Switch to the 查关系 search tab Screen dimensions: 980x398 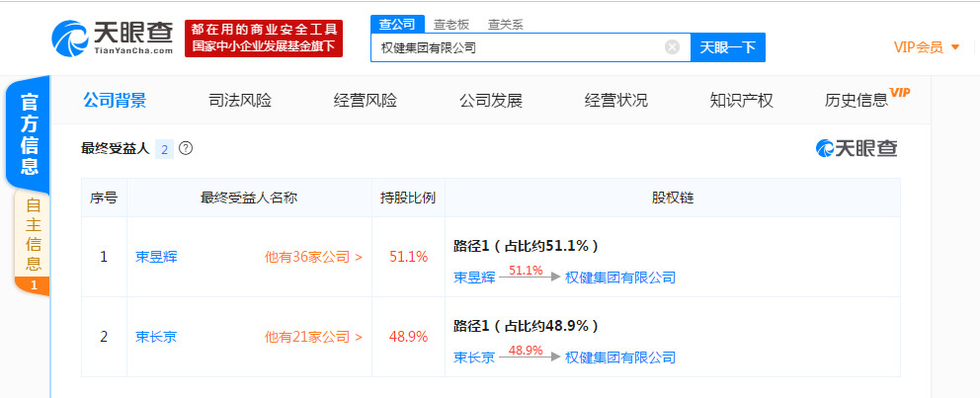[x=506, y=25]
